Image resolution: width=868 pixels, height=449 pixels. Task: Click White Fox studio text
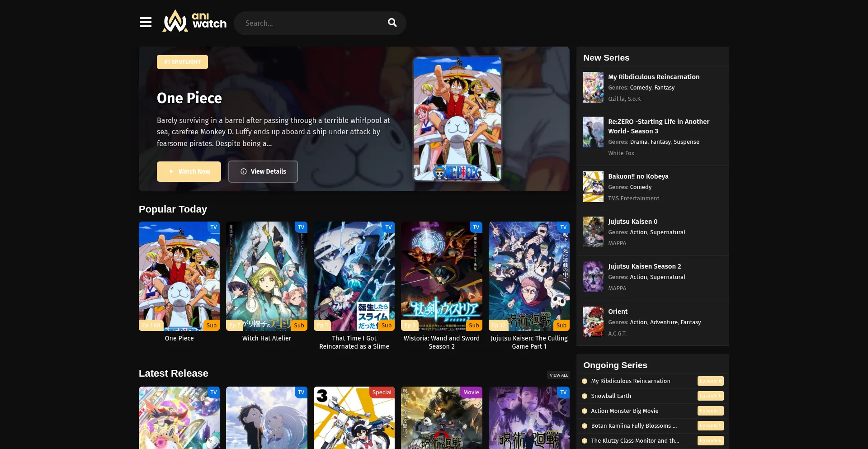tap(621, 153)
